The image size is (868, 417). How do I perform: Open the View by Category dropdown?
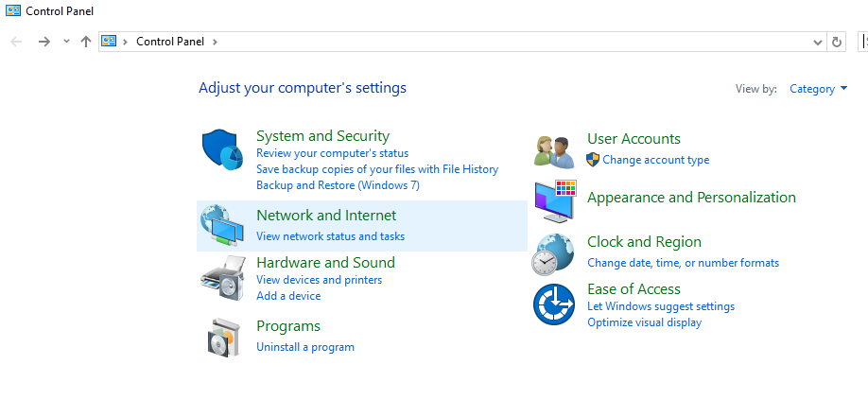point(818,89)
